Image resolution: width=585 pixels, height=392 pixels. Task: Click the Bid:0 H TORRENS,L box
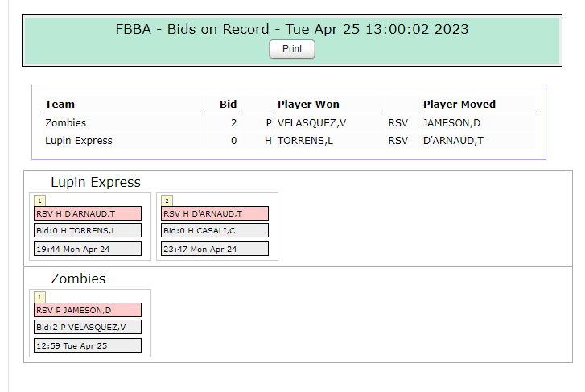(x=88, y=230)
